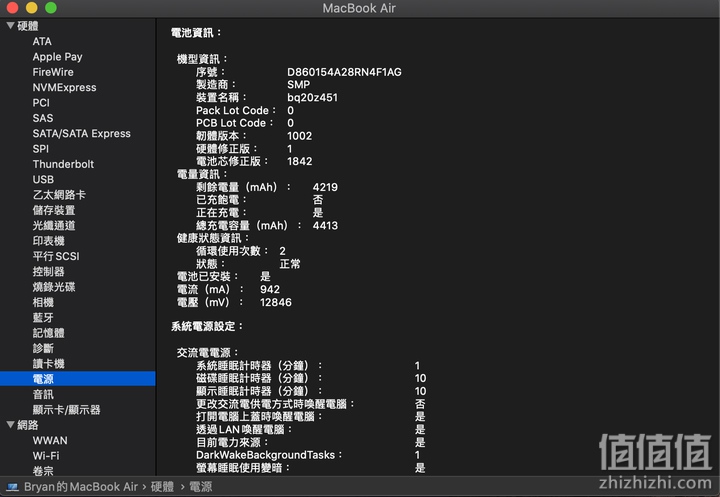Click the MacBook icon in path bar

pos(12,487)
